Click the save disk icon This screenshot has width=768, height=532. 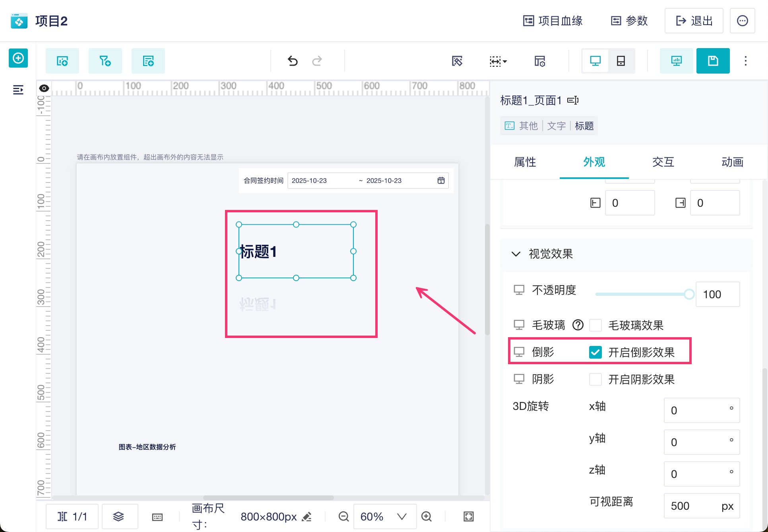pyautogui.click(x=713, y=61)
